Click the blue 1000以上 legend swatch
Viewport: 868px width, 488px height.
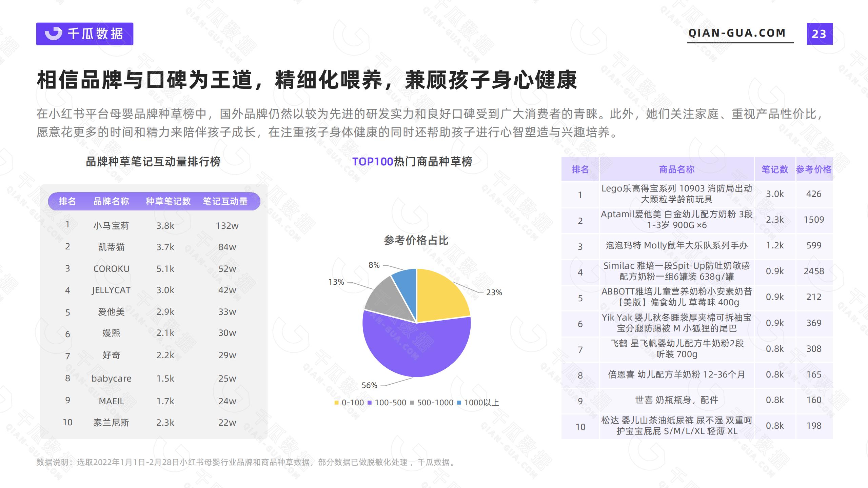(459, 403)
